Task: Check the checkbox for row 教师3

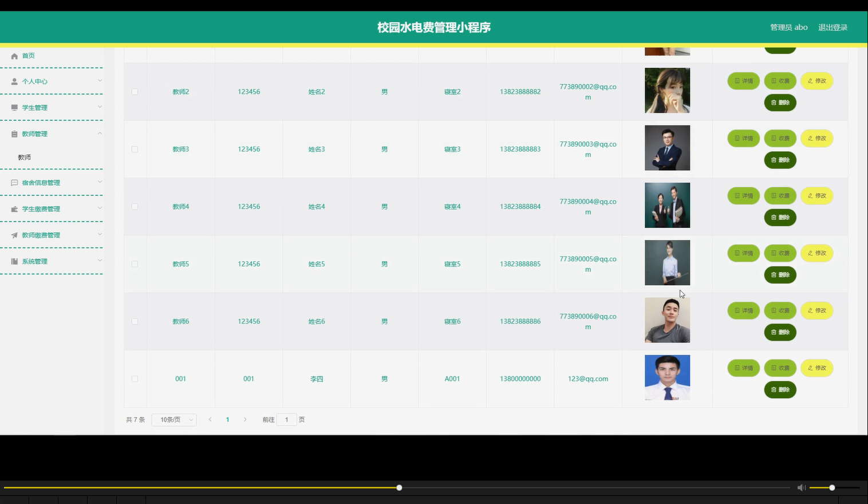Action: (x=135, y=149)
